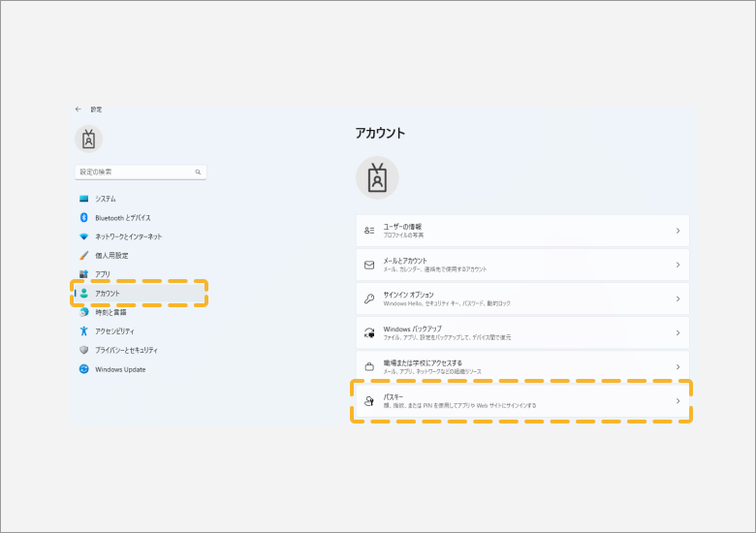Viewport: 756px width, 533px height.
Task: Click the Windows バックアップ sync icon
Action: (369, 333)
